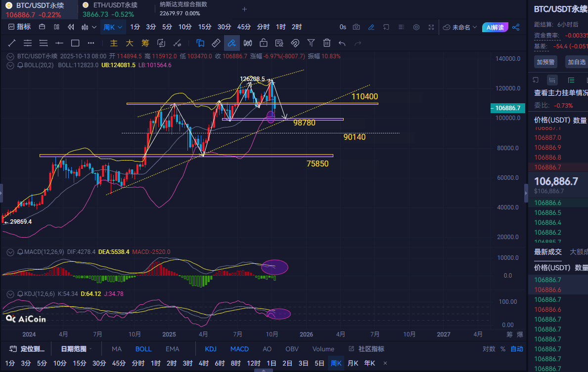The width and height of the screenshot is (588, 372).
Task: Click the 106886.7 current price axis label
Action: [508, 108]
